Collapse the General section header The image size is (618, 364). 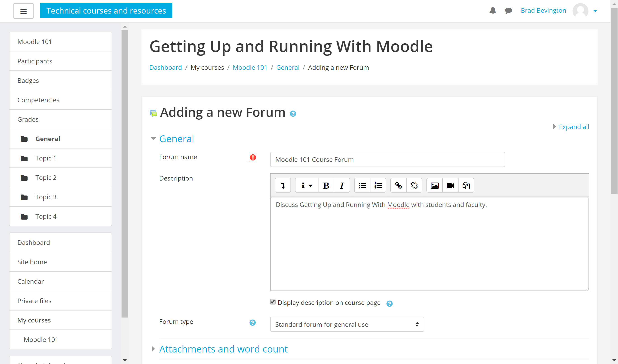tap(176, 139)
